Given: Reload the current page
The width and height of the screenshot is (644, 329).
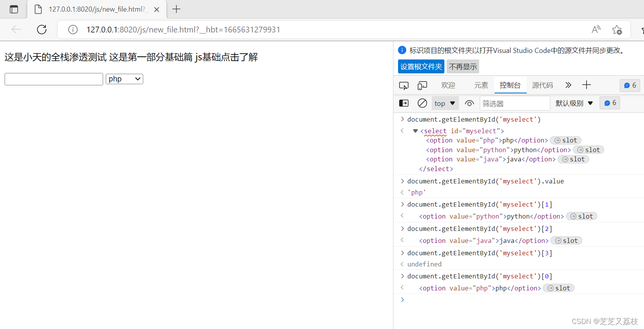Looking at the screenshot, I should coord(42,29).
